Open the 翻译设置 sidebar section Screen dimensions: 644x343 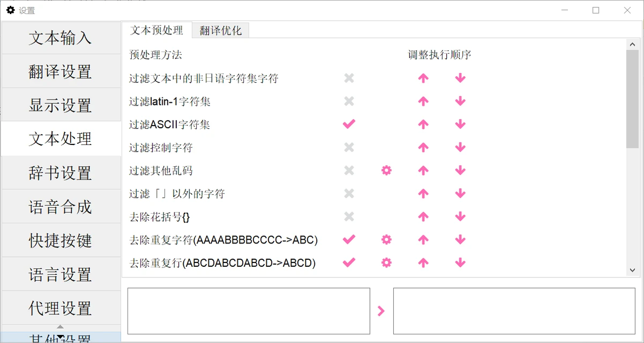tap(61, 71)
